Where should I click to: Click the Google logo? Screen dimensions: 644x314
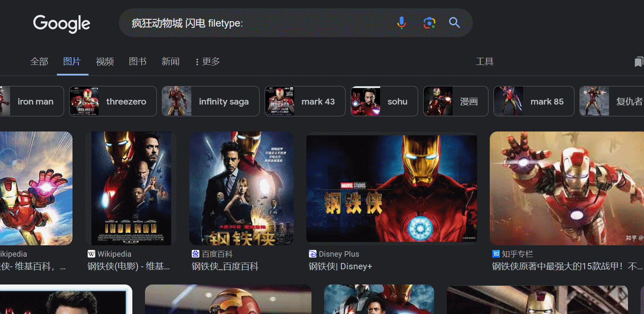[x=62, y=24]
